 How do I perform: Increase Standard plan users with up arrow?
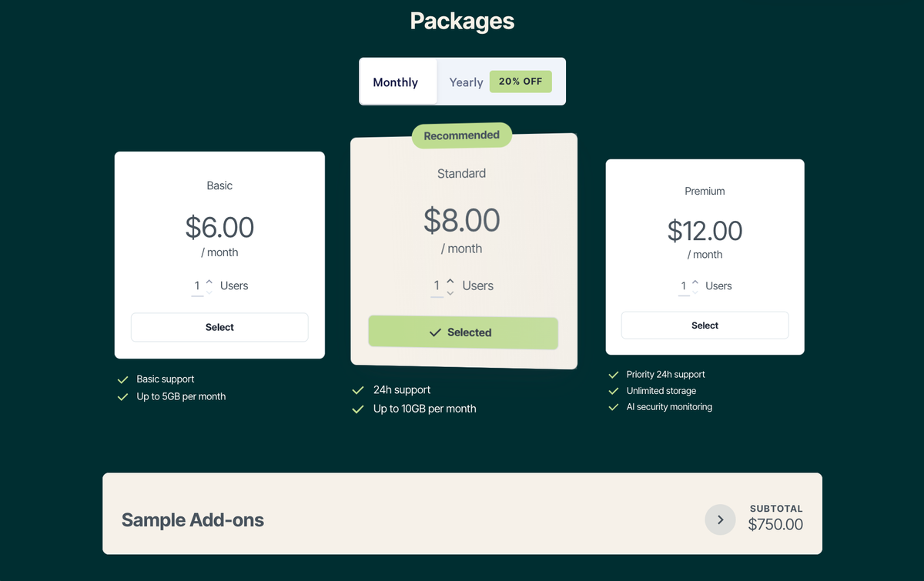point(450,281)
